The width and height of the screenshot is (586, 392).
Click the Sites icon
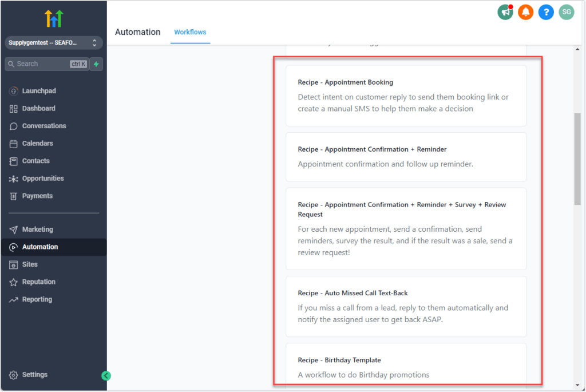pyautogui.click(x=14, y=264)
